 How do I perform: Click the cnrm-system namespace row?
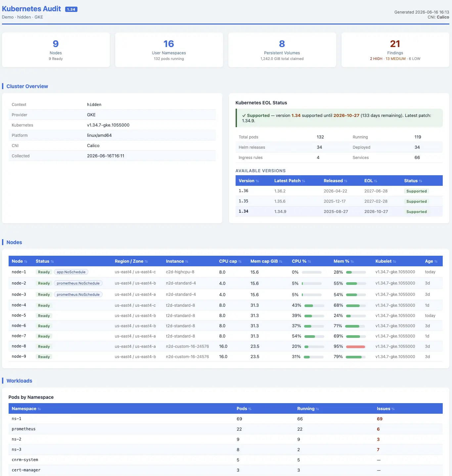coord(226,460)
